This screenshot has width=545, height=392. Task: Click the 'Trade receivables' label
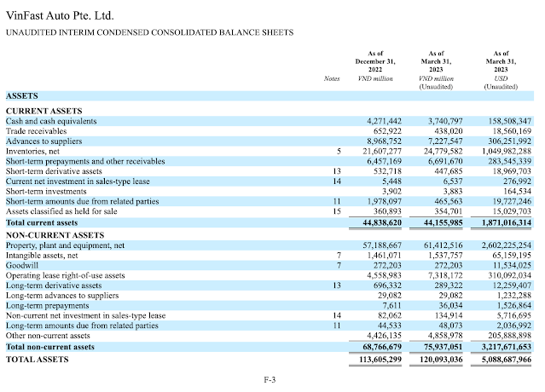point(36,131)
